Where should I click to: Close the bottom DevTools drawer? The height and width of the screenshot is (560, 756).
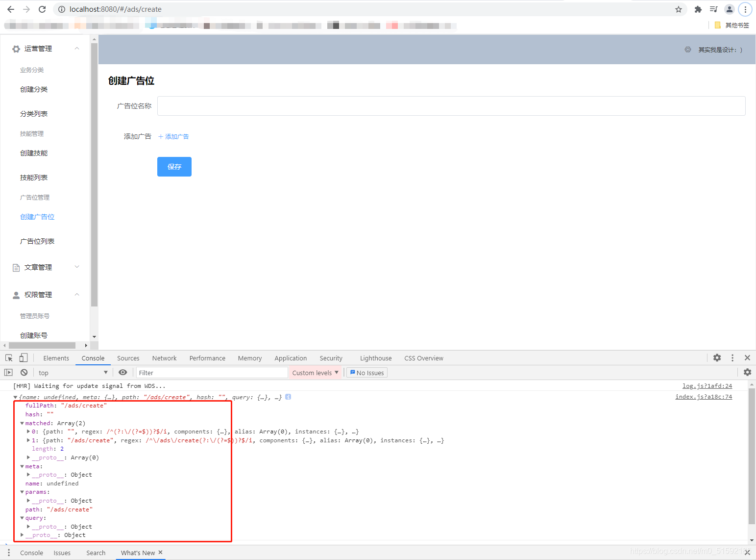tap(747, 553)
